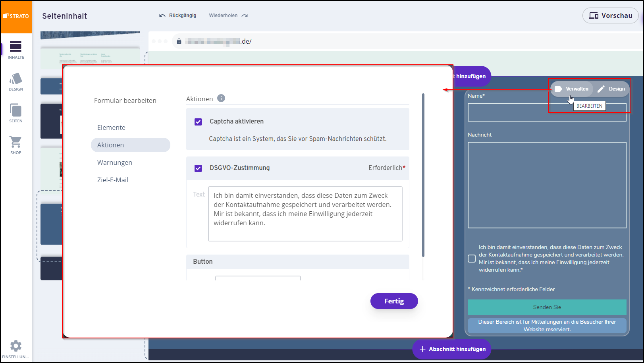Tick the consent checkbox in form preview
Viewport: 644px width, 363px height.
tap(472, 259)
